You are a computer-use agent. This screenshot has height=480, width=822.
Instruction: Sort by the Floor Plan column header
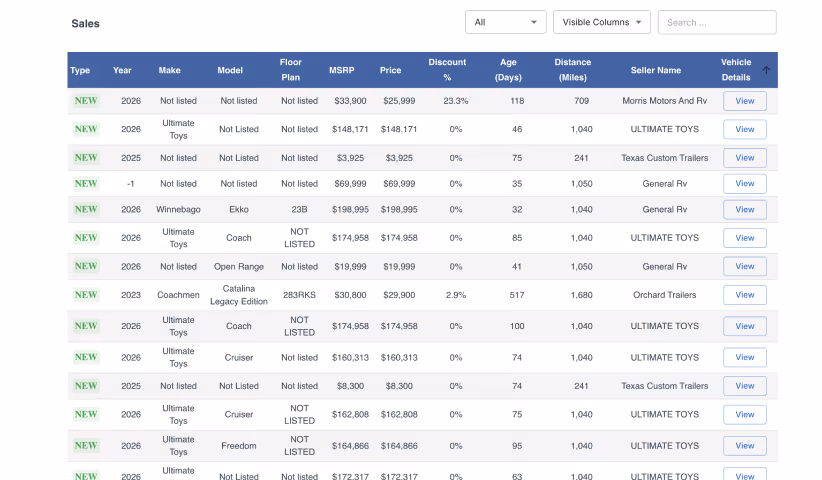[x=290, y=70]
